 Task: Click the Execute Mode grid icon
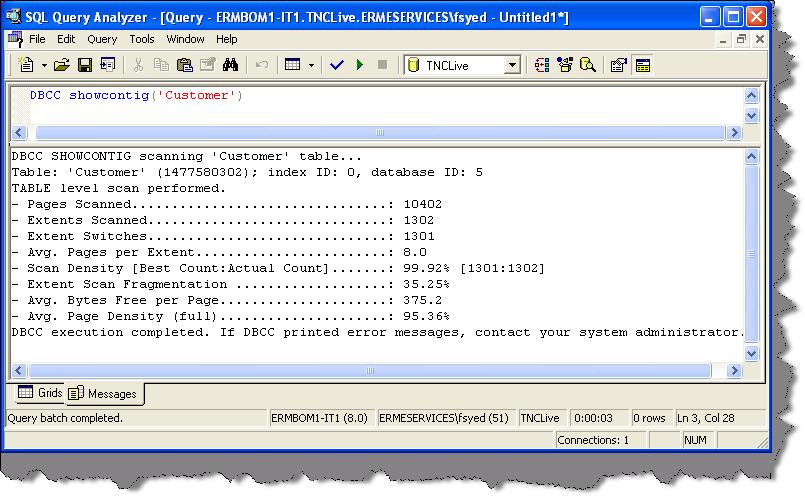click(293, 65)
